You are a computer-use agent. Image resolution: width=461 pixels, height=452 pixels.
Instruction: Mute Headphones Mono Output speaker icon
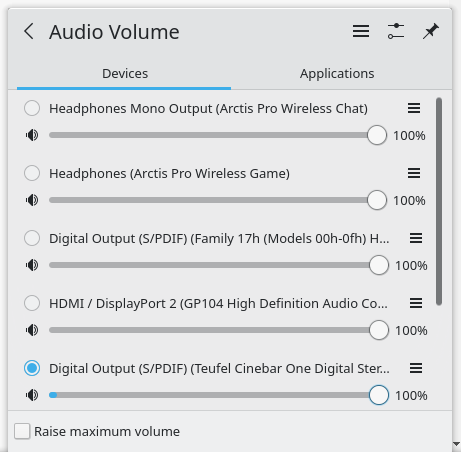pos(32,135)
